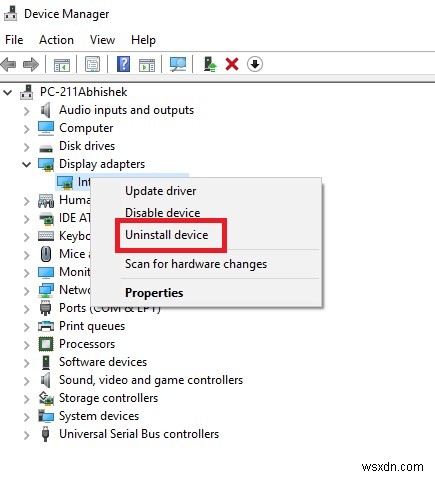
Task: Click the Network adapters category icon
Action: coord(46,290)
